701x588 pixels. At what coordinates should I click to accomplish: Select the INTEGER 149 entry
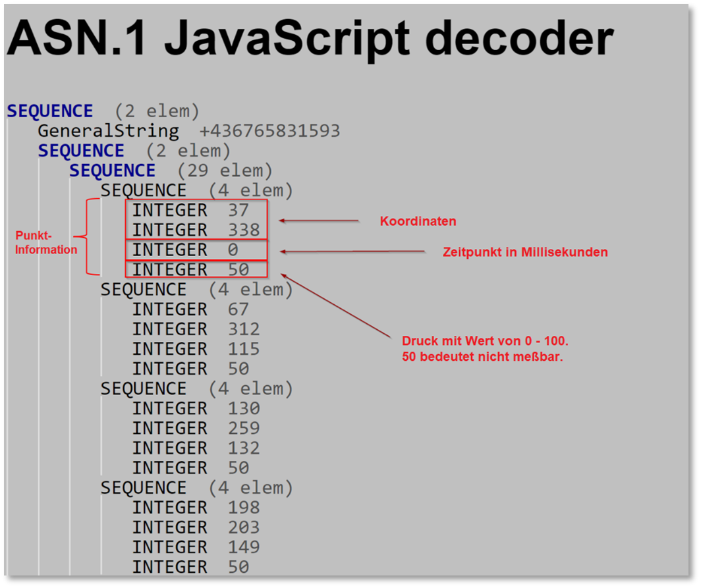(196, 547)
